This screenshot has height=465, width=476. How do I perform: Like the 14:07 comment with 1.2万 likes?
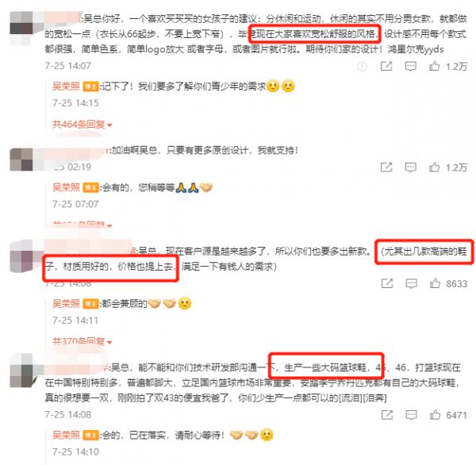434,66
